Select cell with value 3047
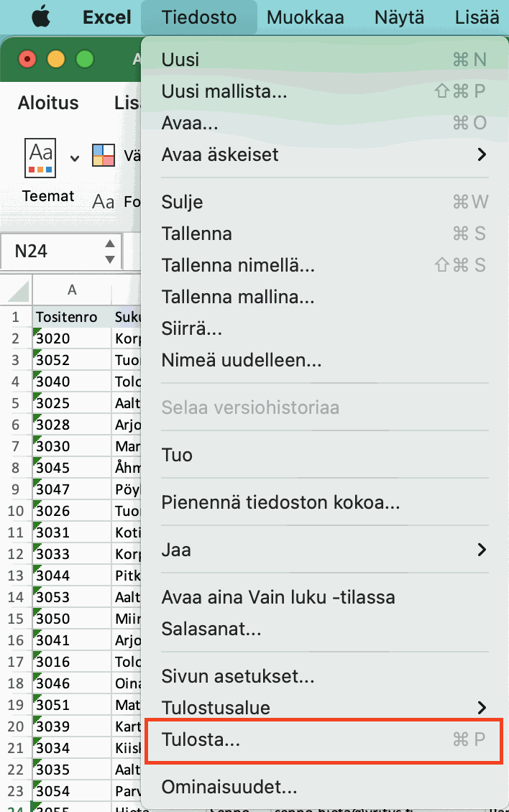 click(72, 489)
